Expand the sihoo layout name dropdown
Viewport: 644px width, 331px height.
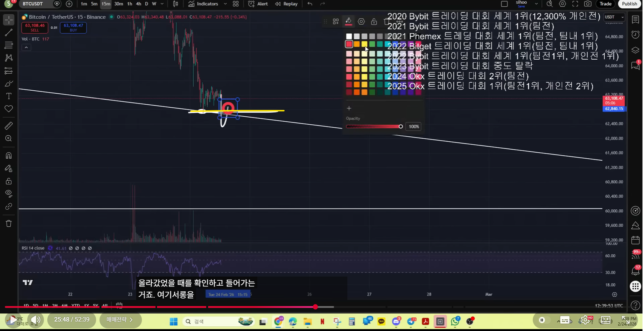[536, 4]
